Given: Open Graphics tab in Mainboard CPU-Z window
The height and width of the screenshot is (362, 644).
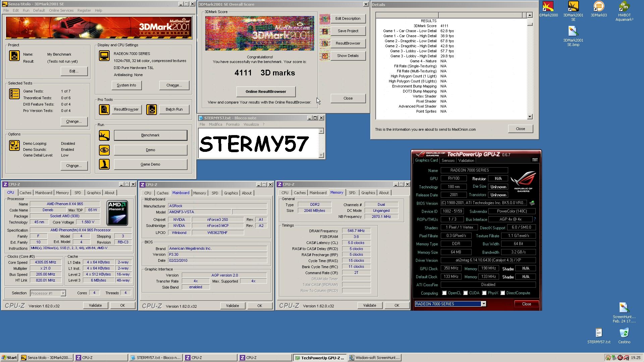Looking at the screenshot, I should 231,193.
